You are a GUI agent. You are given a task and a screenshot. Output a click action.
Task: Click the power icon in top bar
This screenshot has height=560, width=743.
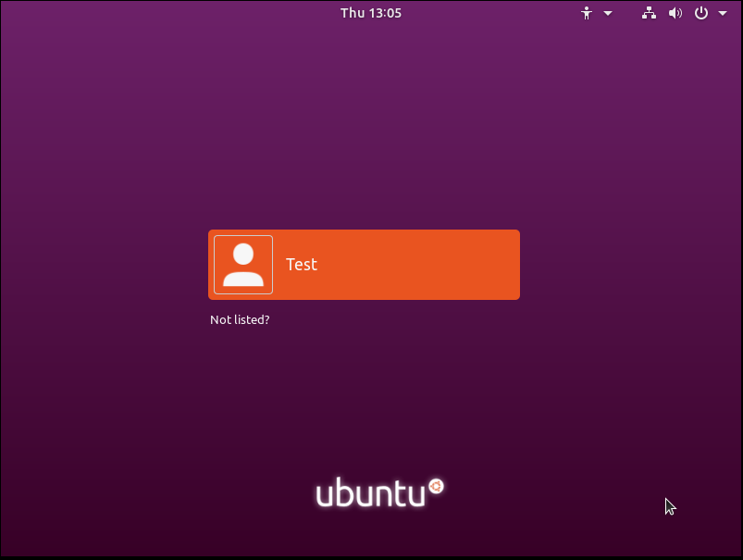coord(701,13)
